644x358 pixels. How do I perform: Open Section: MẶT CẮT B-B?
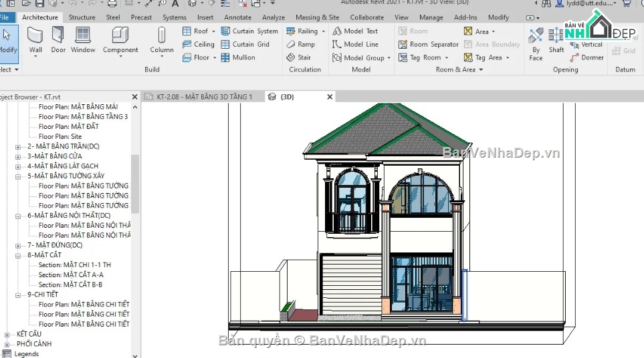pyautogui.click(x=70, y=285)
